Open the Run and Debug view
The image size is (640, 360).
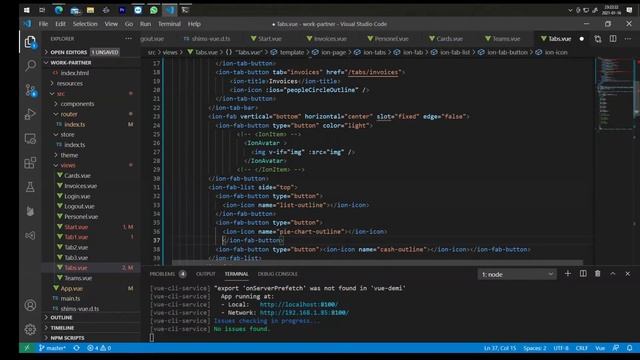coord(30,114)
